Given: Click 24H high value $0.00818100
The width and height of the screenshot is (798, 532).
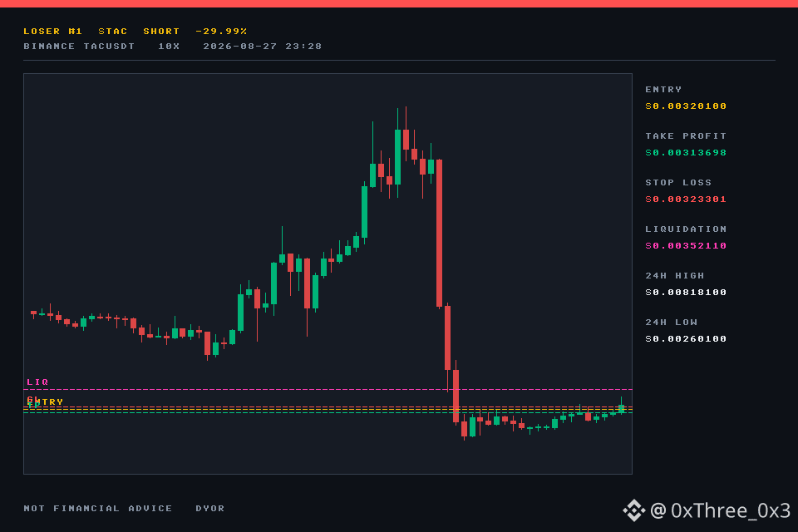Looking at the screenshot, I should pyautogui.click(x=686, y=293).
